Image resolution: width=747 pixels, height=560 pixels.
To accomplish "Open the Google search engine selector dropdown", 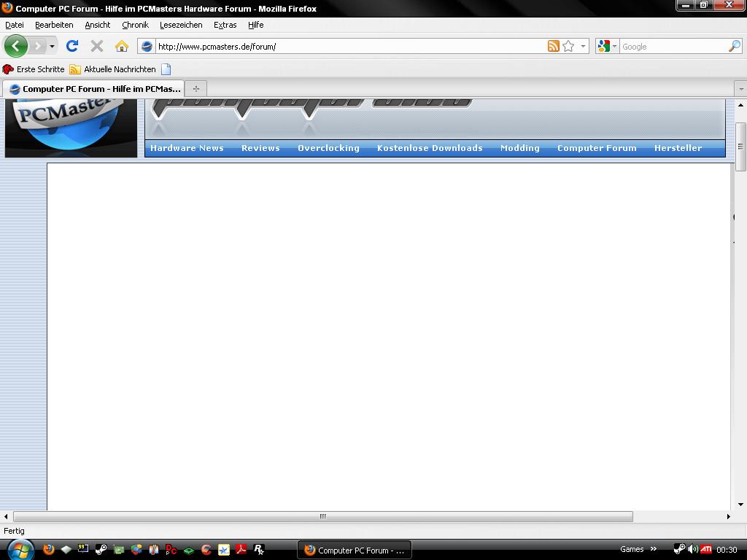I will 606,46.
